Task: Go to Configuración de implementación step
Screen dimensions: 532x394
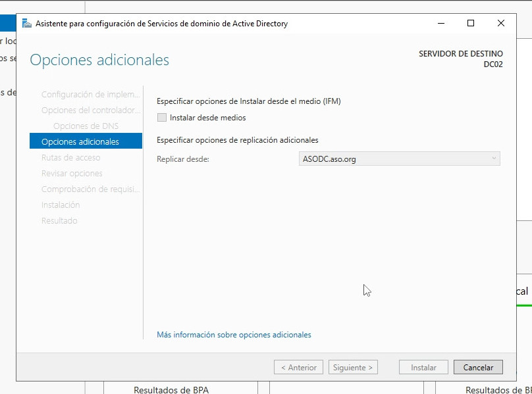Action: [x=90, y=94]
